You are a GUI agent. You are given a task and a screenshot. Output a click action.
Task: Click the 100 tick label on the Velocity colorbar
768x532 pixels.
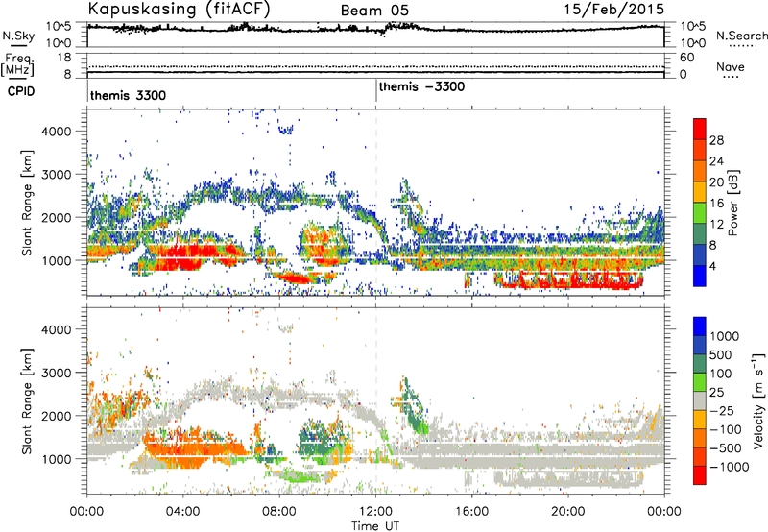[x=720, y=374]
